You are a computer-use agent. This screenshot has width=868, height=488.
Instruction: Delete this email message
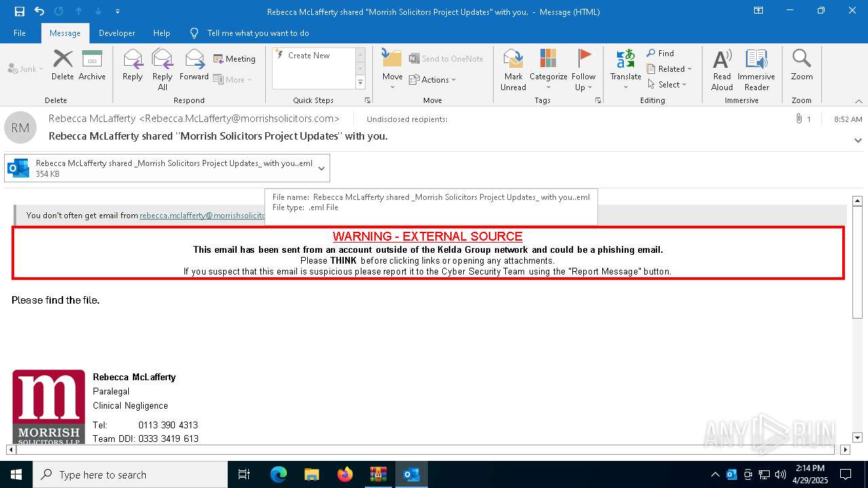(62, 65)
